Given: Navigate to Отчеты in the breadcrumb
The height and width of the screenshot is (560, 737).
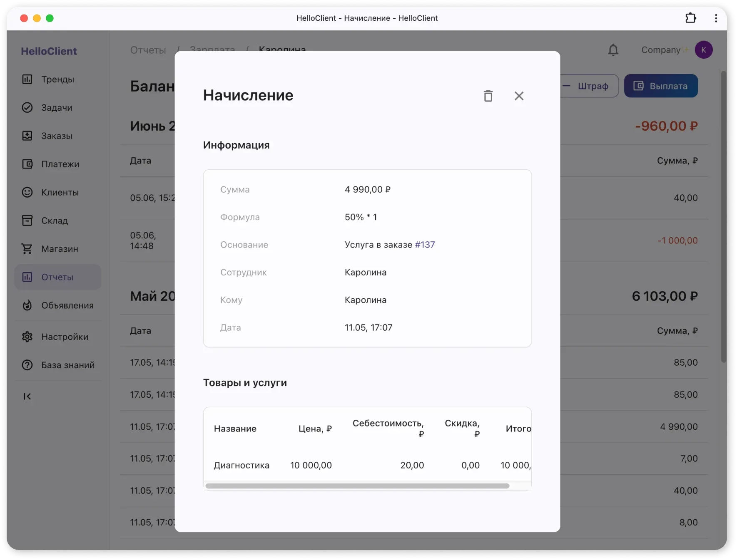Looking at the screenshot, I should pos(148,50).
